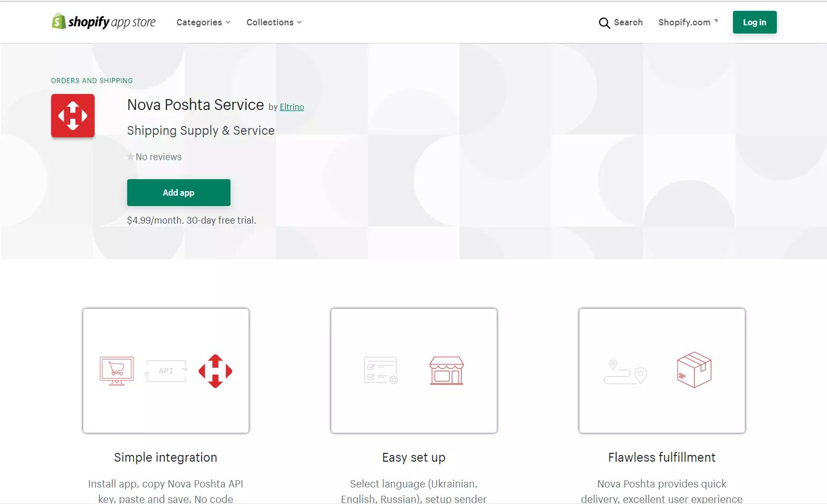
Task: Click the Easy set up heading
Action: click(414, 458)
